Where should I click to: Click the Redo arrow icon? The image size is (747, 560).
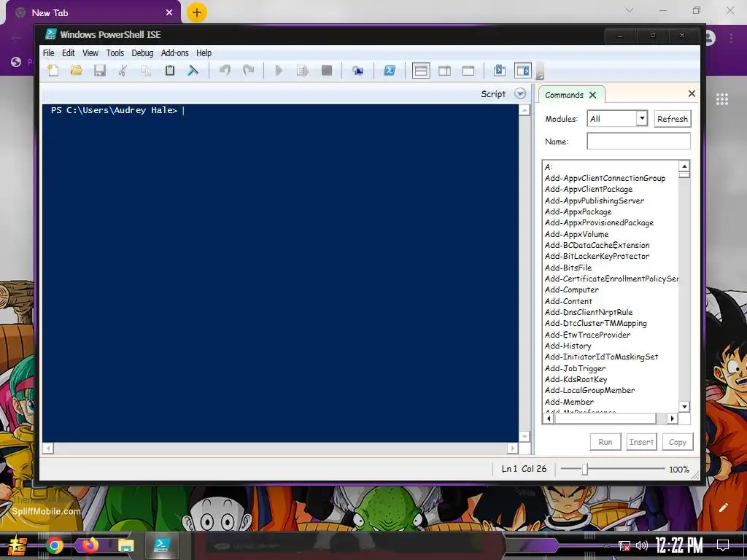pos(248,71)
